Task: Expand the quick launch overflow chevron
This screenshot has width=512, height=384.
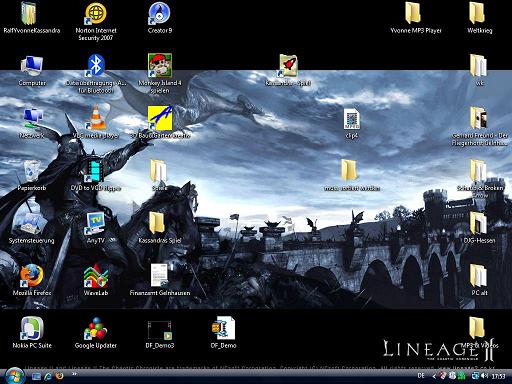Action: coord(74,374)
